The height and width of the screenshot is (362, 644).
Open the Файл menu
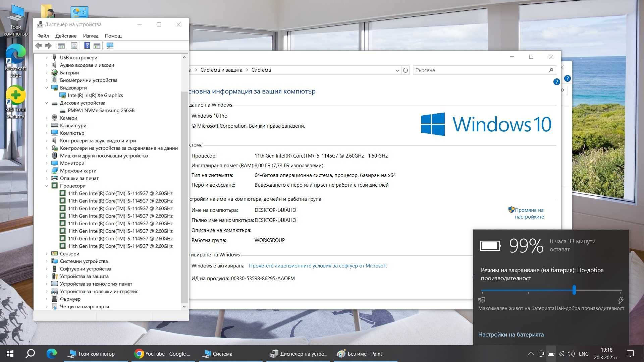click(43, 36)
